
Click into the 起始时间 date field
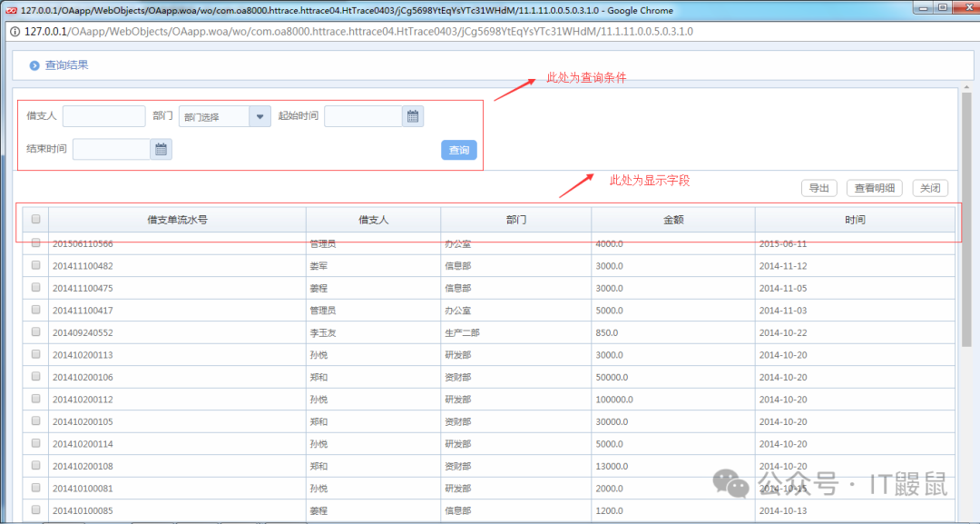point(362,116)
